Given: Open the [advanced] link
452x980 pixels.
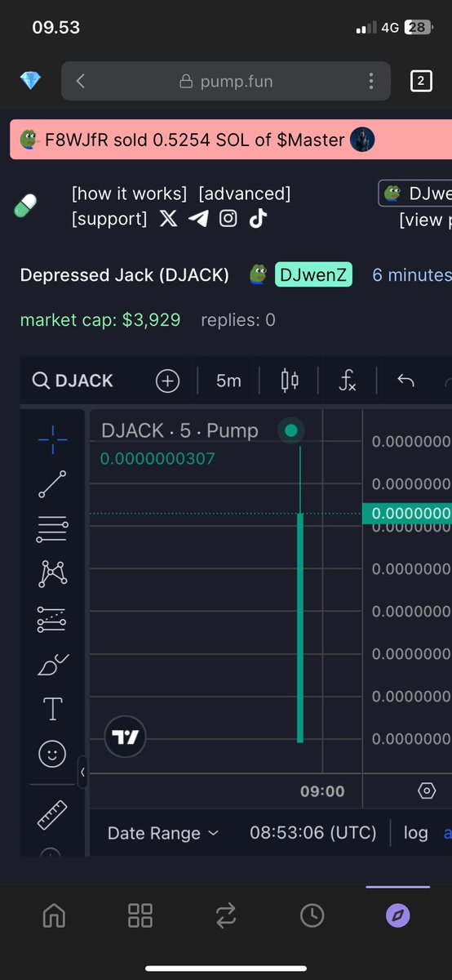Looking at the screenshot, I should (245, 194).
